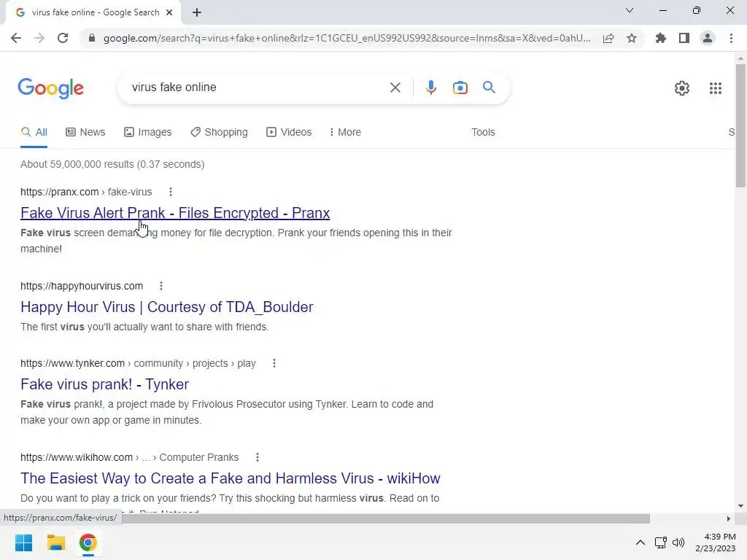The width and height of the screenshot is (747, 560).
Task: Show hidden system tray icons
Action: [640, 542]
